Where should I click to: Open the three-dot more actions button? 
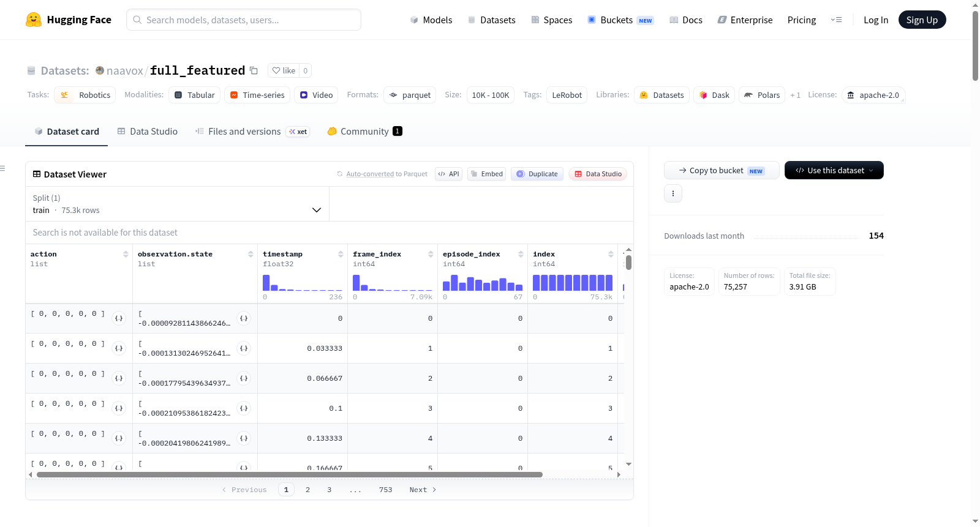point(673,193)
